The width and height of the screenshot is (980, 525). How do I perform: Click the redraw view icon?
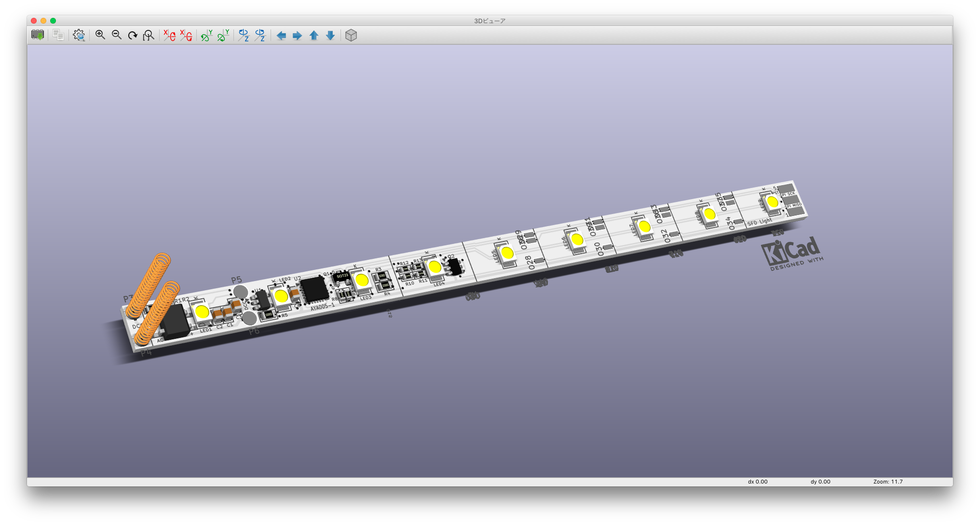[133, 35]
